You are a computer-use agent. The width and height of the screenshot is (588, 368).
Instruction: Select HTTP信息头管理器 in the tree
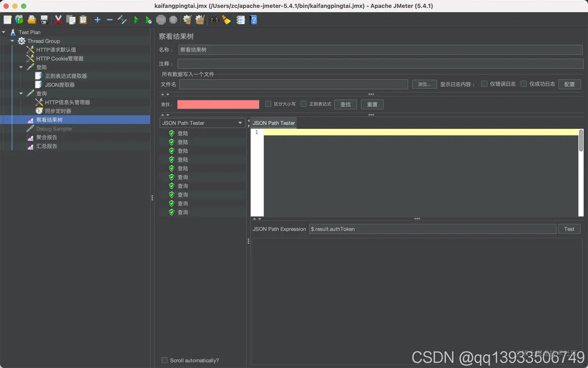tap(67, 102)
